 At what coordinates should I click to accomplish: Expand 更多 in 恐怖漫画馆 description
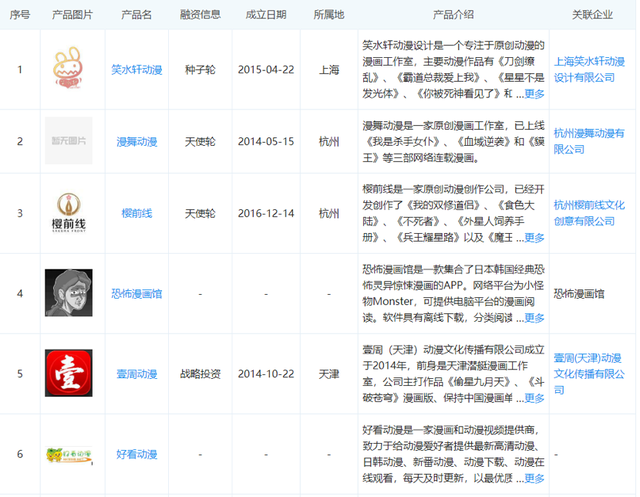534,318
